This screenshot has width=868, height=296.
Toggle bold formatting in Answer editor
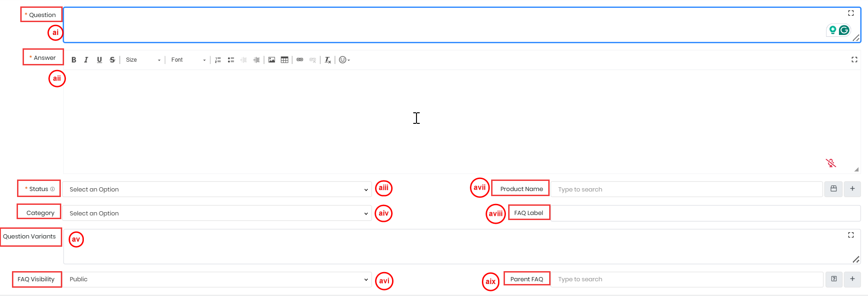pyautogui.click(x=74, y=60)
